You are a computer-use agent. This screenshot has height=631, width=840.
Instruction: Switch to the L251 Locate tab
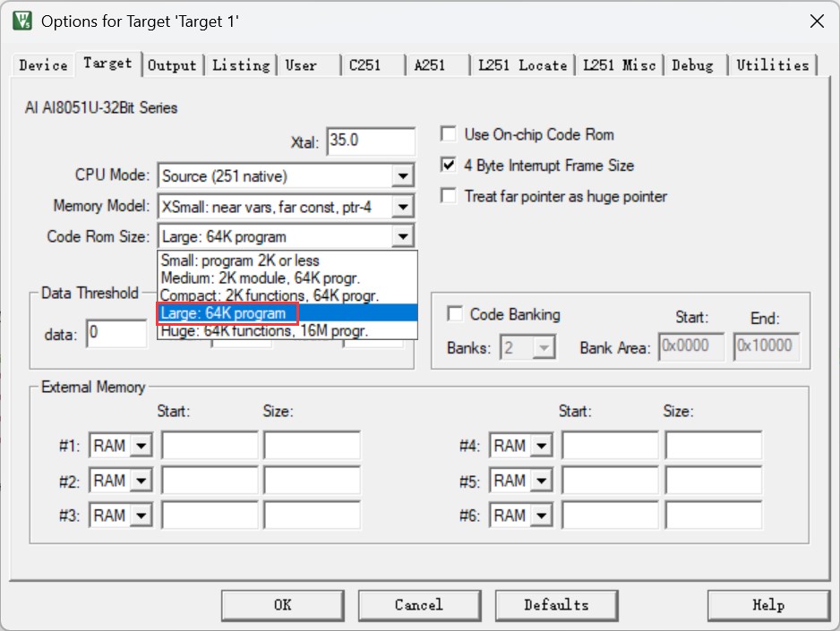click(x=522, y=65)
